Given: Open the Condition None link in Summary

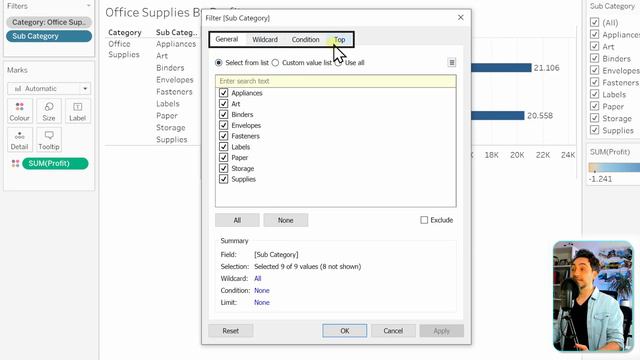Looking at the screenshot, I should 262,290.
